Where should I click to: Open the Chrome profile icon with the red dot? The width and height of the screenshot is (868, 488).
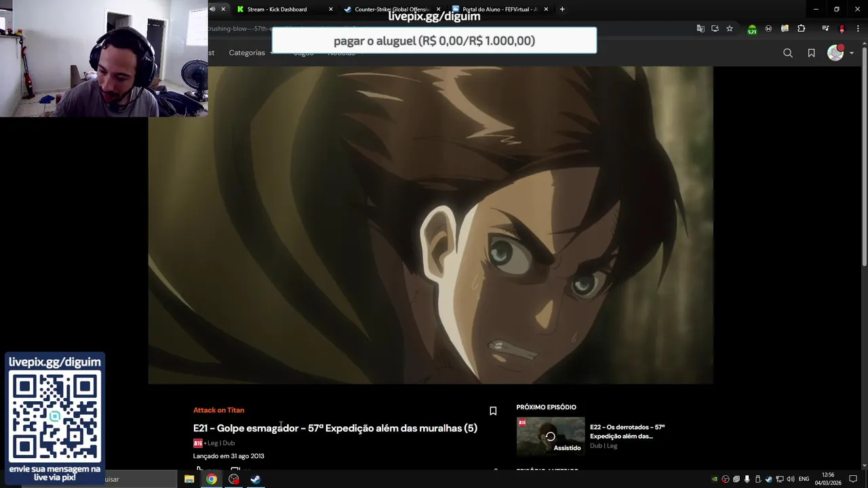842,28
